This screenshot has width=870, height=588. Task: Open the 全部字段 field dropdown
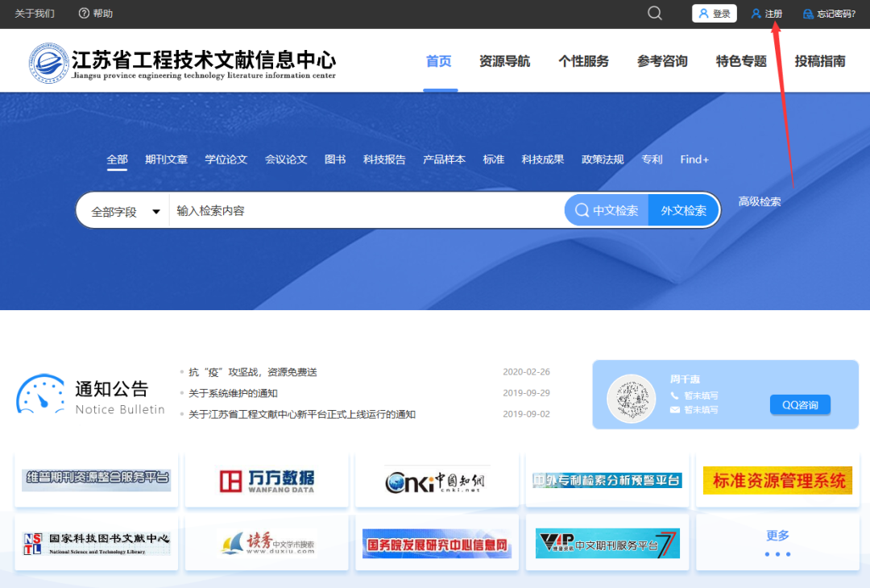122,209
